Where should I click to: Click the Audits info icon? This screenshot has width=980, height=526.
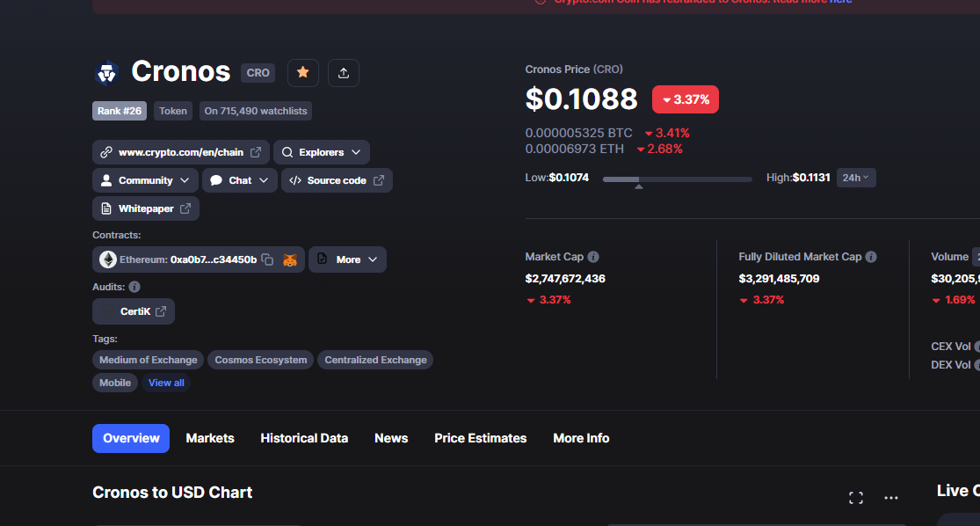[134, 287]
